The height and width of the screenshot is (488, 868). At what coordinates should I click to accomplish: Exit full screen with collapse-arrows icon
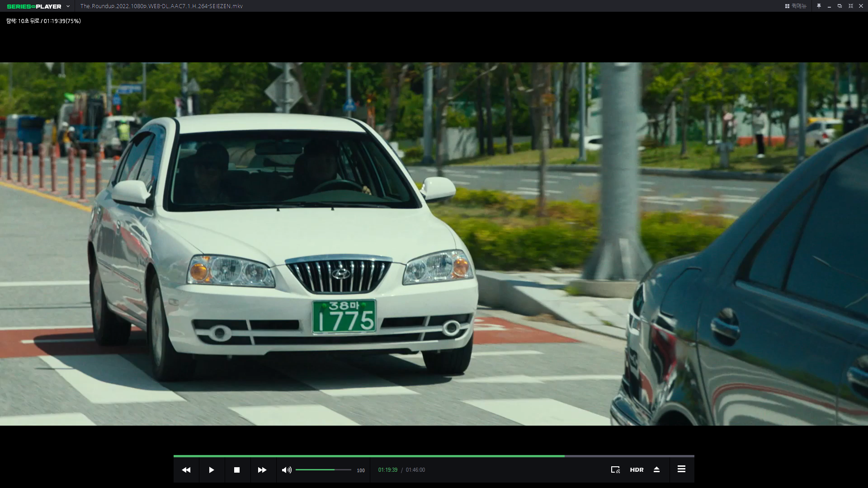[850, 6]
